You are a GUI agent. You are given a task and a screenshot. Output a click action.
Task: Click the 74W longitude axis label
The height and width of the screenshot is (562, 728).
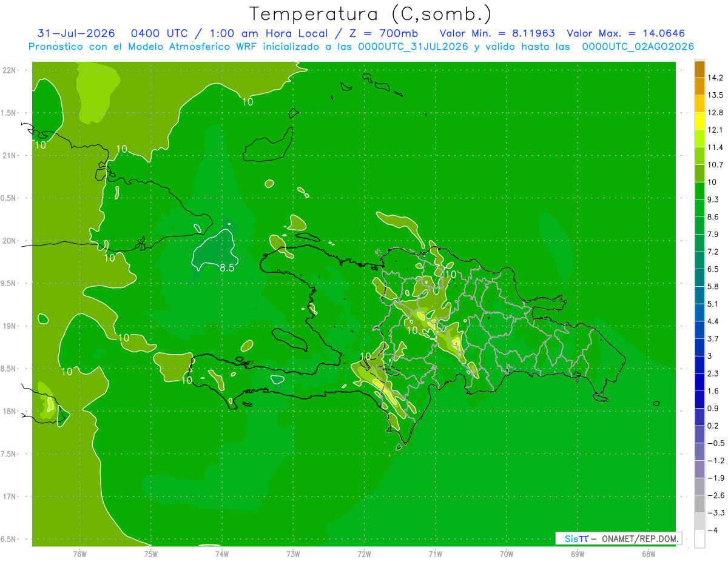pos(222,554)
